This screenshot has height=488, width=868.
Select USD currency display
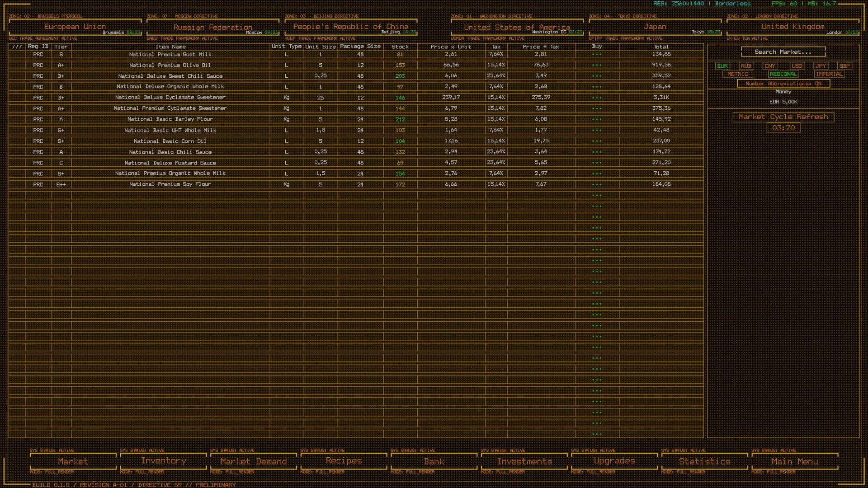tap(797, 66)
